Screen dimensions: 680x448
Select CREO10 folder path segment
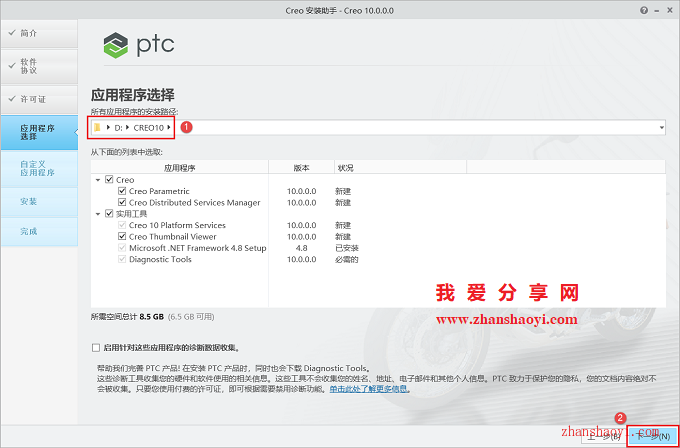pyautogui.click(x=149, y=128)
